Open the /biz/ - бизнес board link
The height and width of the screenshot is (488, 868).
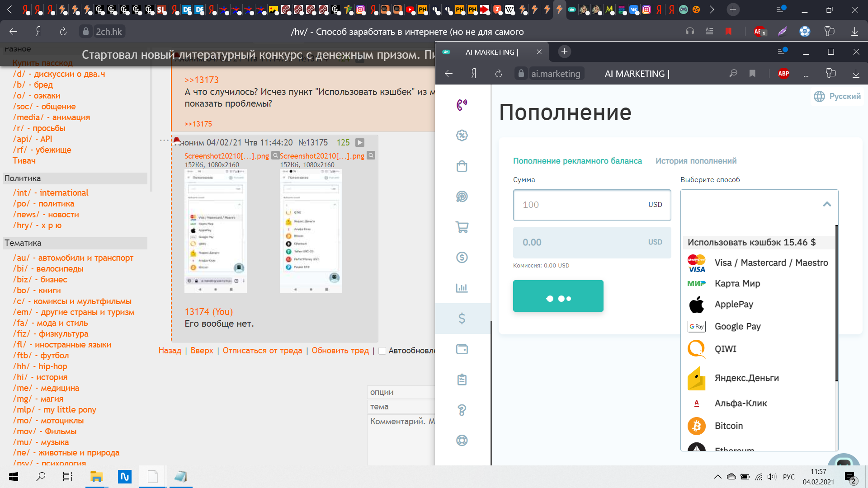[x=40, y=280]
